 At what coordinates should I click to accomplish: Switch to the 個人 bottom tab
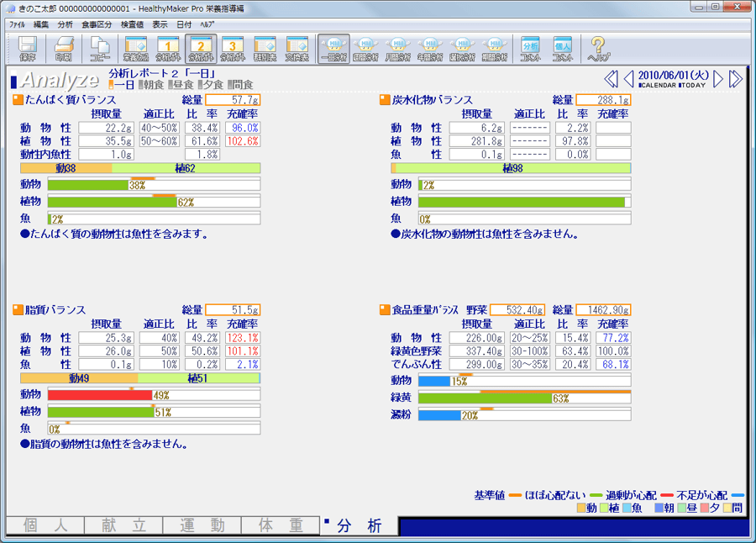click(45, 525)
